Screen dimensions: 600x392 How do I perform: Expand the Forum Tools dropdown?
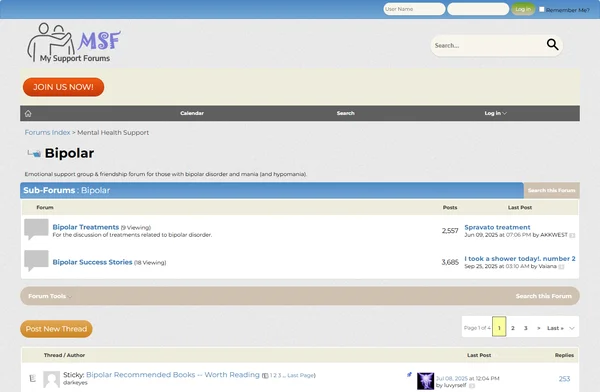[x=50, y=296]
